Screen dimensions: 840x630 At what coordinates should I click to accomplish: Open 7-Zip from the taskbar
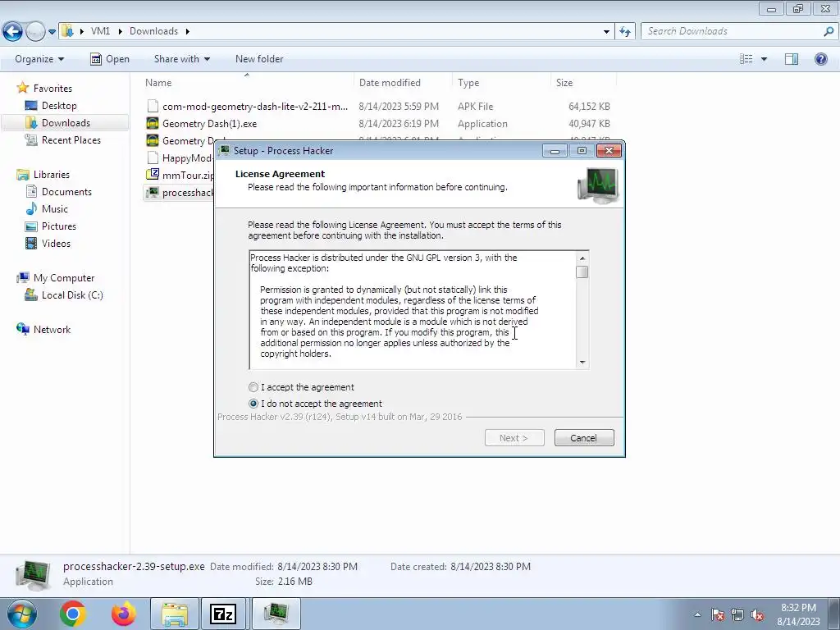223,614
